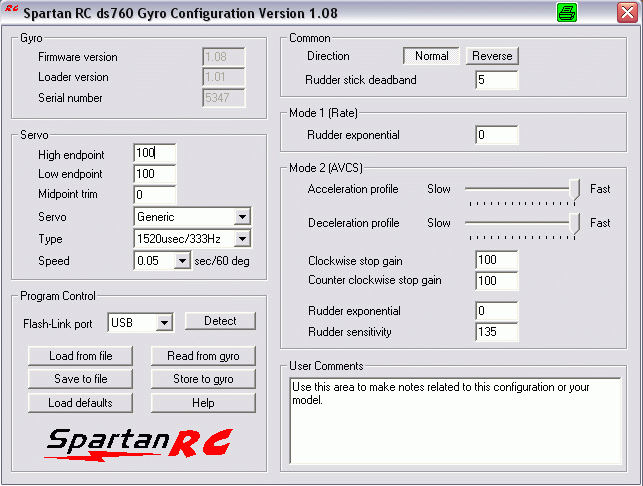Click the Low endpoint field
Viewport: 643px width, 486px height.
[x=155, y=174]
